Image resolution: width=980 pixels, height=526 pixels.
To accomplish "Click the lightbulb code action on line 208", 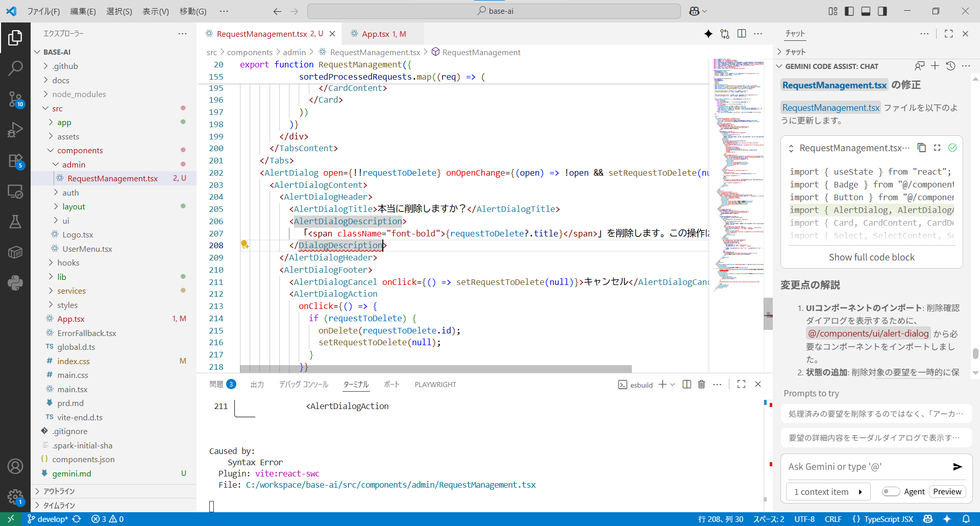I will (244, 245).
